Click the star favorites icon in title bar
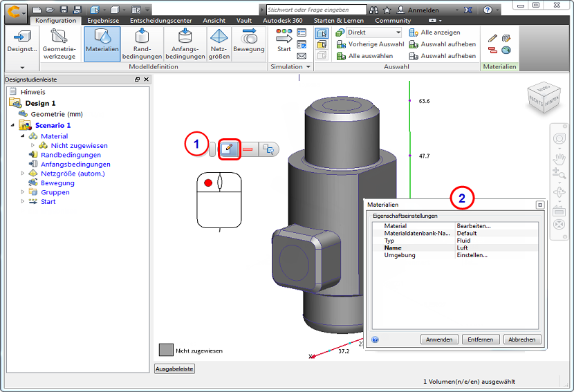 (x=387, y=10)
